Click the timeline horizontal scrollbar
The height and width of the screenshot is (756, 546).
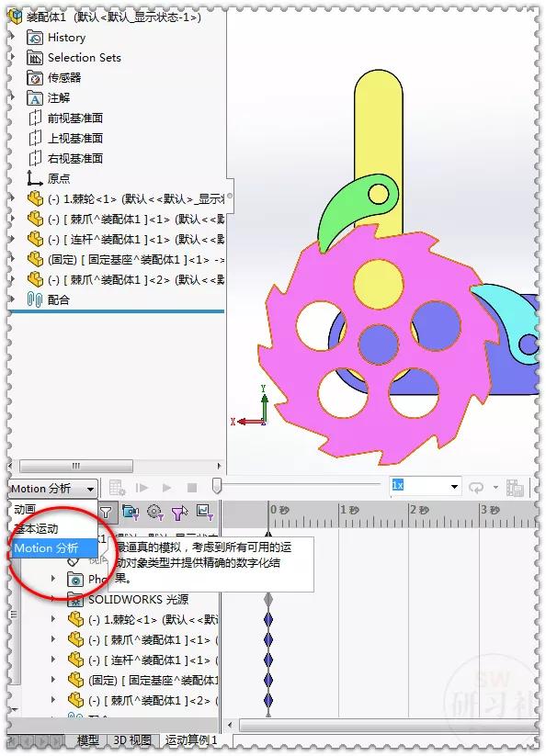[388, 725]
